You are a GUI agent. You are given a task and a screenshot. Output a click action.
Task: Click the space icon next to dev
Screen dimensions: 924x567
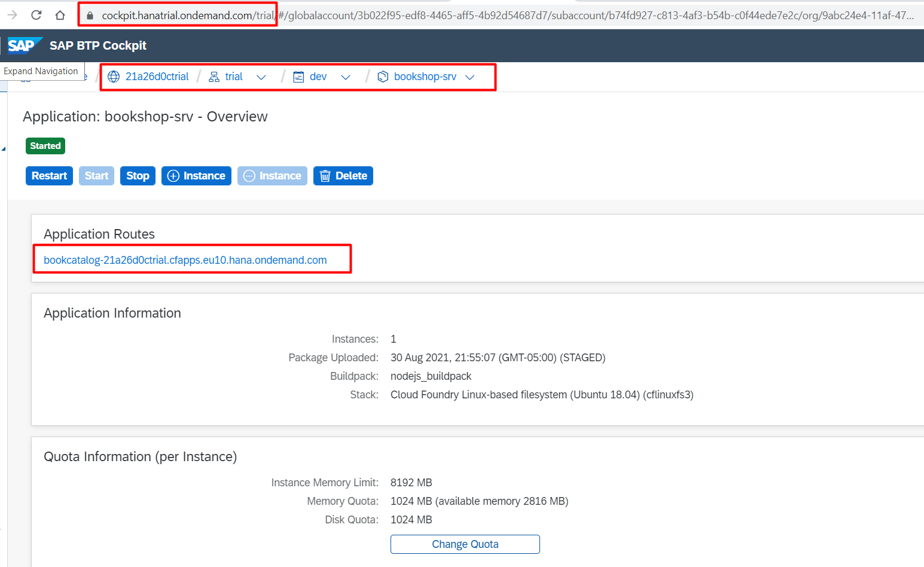point(298,77)
